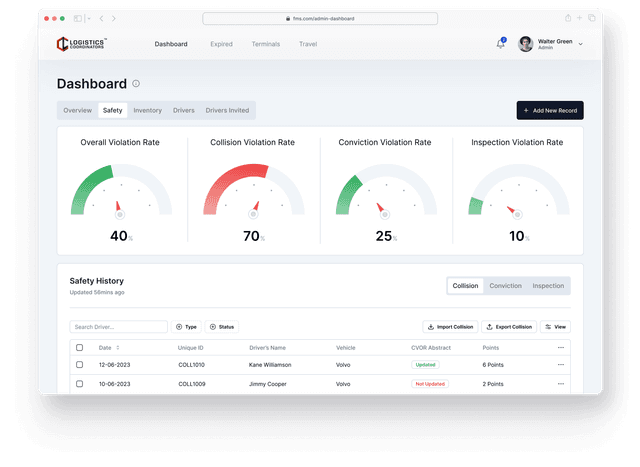
Task: Click the Logistics Coordinators logo
Action: point(82,44)
